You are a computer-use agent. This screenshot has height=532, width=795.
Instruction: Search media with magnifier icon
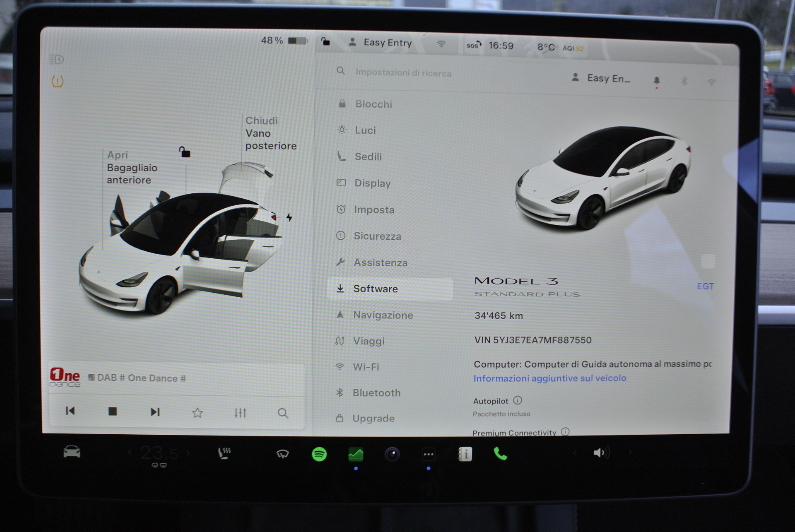coord(283,413)
